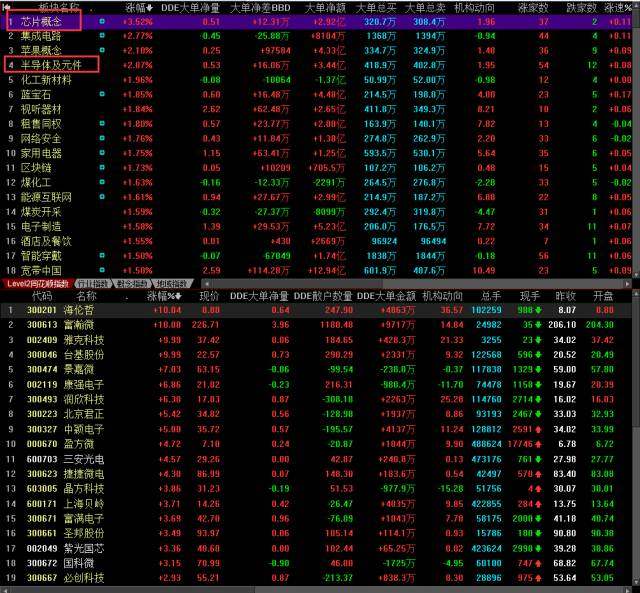
Task: Click the horizontal scrollbar right arrow
Action: pos(627,284)
